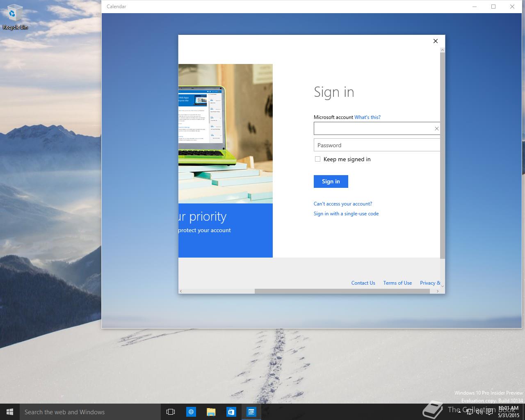Click the protect your account banner text
Screen dimensions: 525x420
(205, 231)
